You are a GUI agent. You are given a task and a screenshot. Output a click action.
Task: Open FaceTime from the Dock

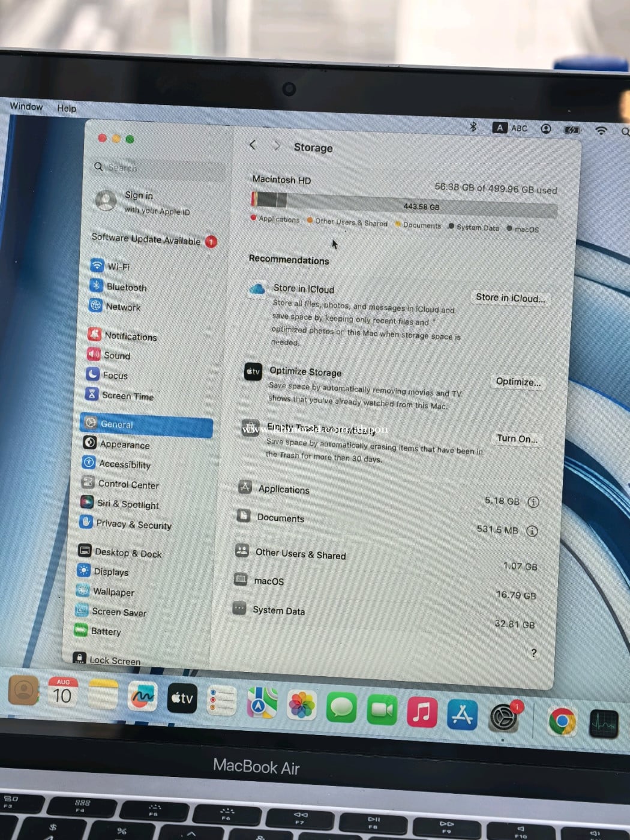coord(382,710)
